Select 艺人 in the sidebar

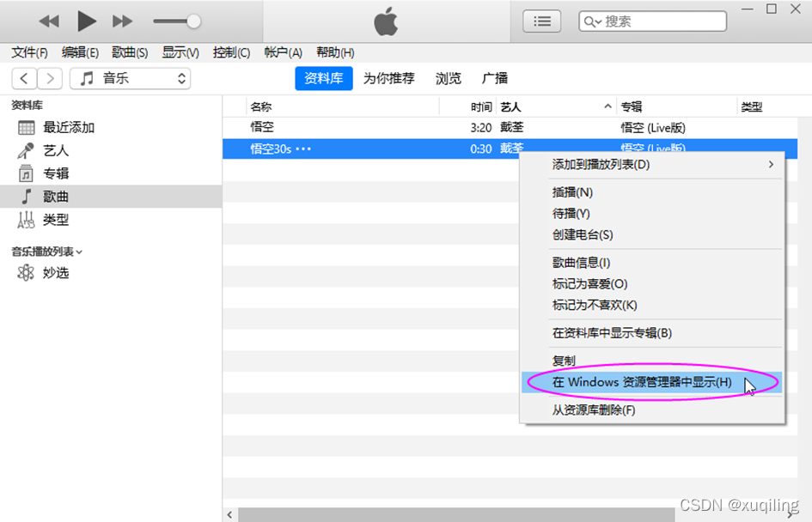pos(111,150)
